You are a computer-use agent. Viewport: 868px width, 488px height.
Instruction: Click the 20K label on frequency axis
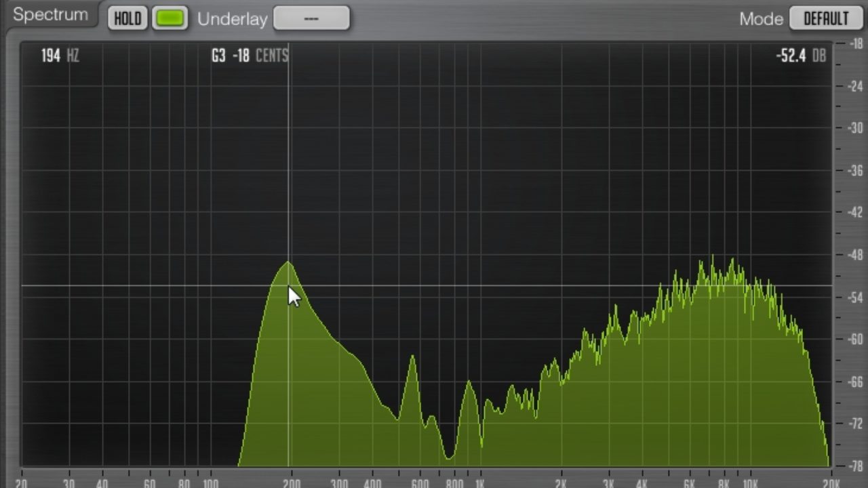[x=831, y=483]
